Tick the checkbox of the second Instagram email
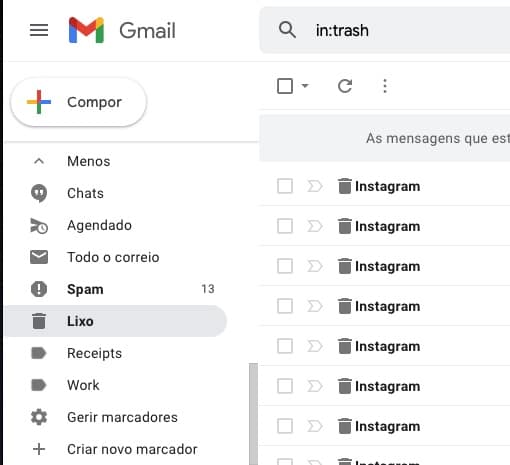The image size is (510, 465). tap(285, 226)
